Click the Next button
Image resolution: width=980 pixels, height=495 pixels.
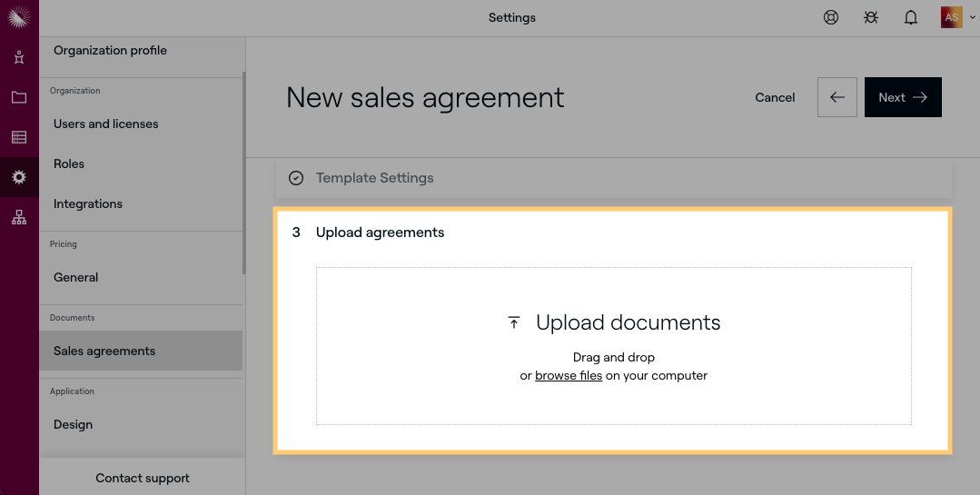pos(902,97)
